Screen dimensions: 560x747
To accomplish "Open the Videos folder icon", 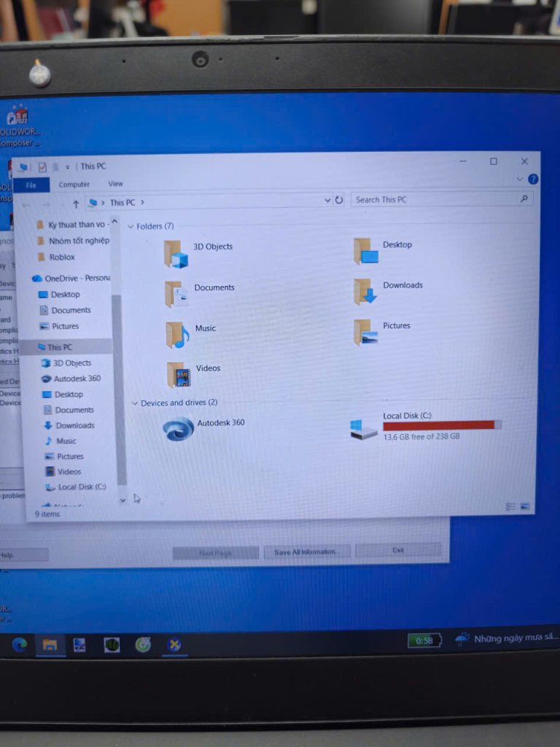I will click(x=179, y=374).
